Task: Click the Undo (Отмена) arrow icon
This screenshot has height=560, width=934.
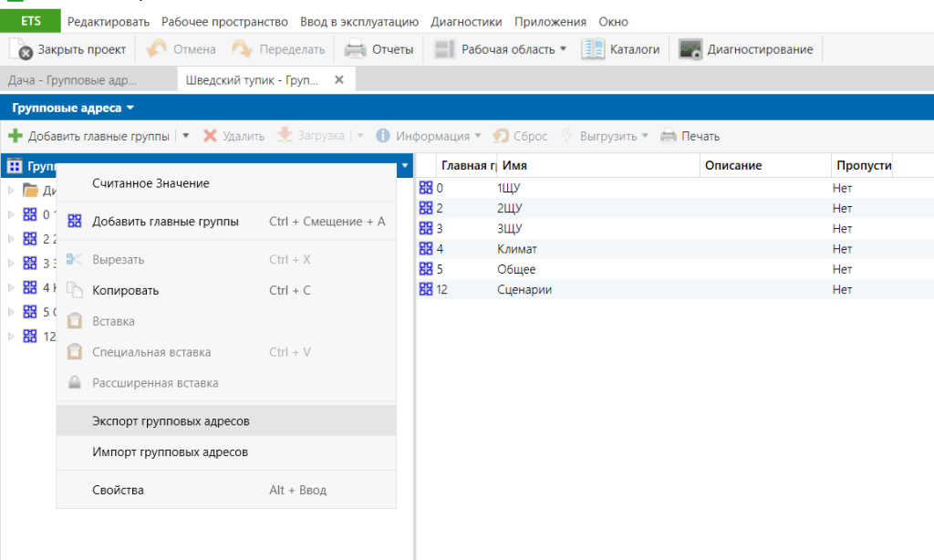Action: pos(157,49)
